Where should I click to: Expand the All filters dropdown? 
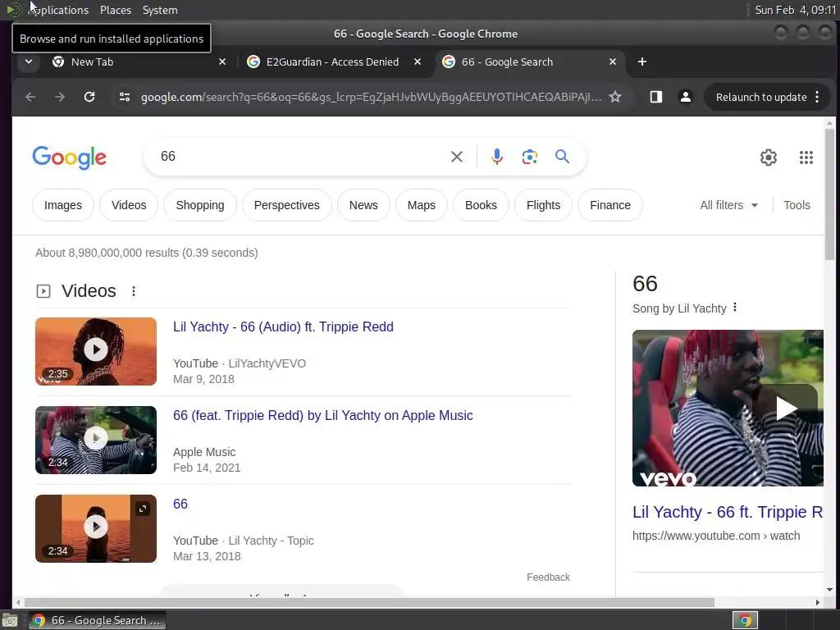(x=728, y=205)
